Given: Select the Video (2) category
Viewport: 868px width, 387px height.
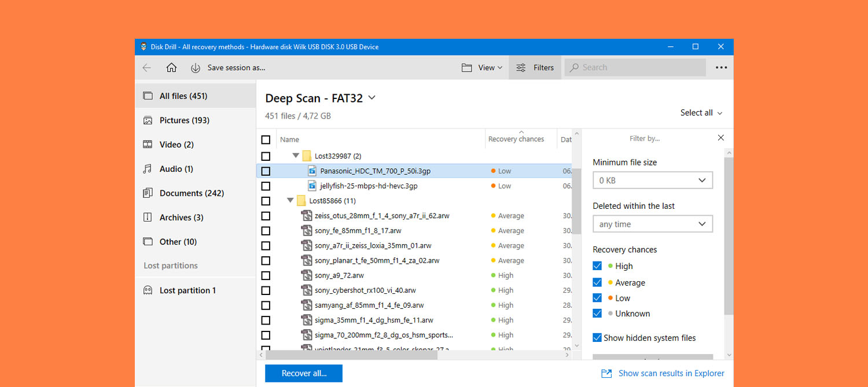Looking at the screenshot, I should [196, 145].
